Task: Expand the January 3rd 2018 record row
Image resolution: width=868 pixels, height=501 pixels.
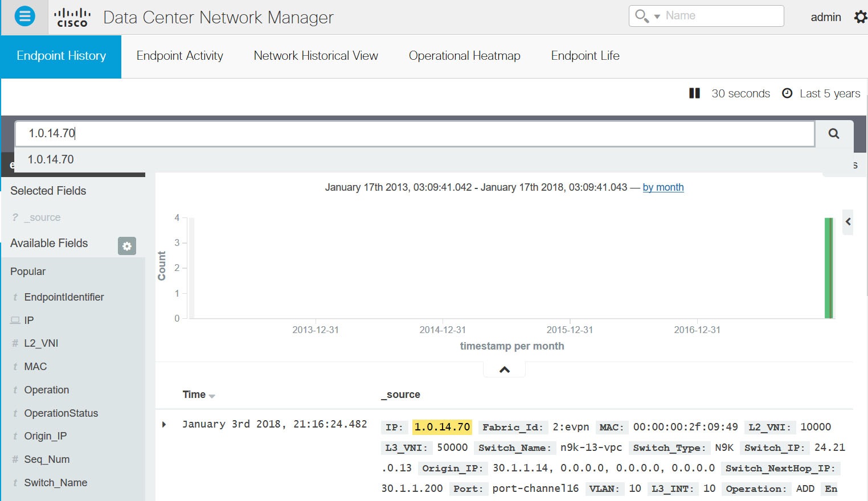Action: (164, 424)
